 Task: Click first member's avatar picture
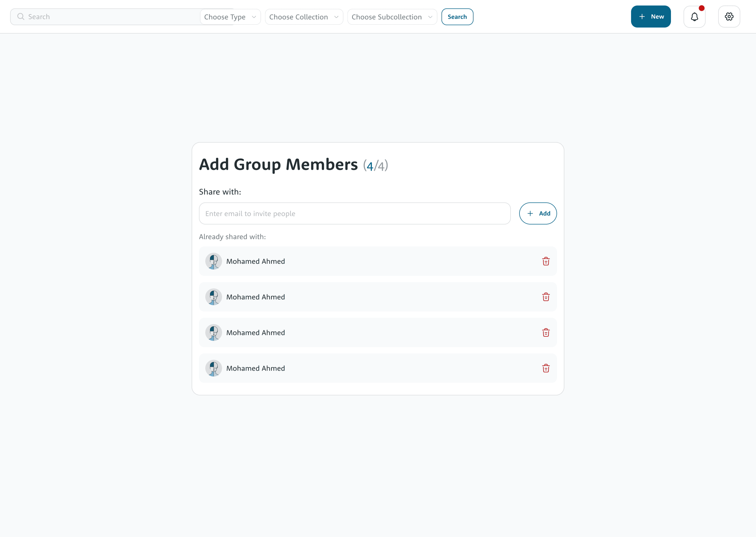click(x=214, y=261)
